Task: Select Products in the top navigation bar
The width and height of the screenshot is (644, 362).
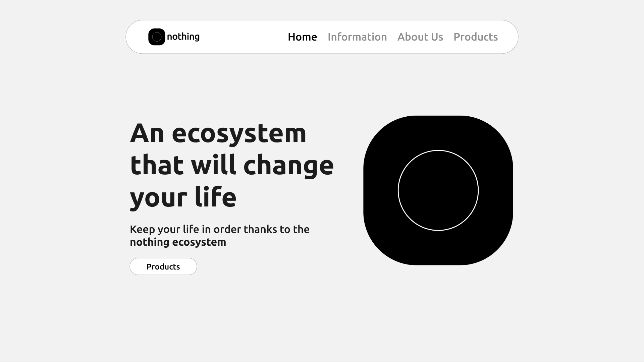Action: coord(476,37)
